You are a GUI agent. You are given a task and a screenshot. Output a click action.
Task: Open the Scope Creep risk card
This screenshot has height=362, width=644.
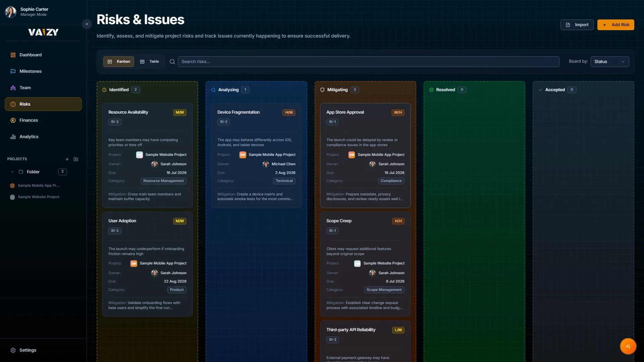pos(365,264)
